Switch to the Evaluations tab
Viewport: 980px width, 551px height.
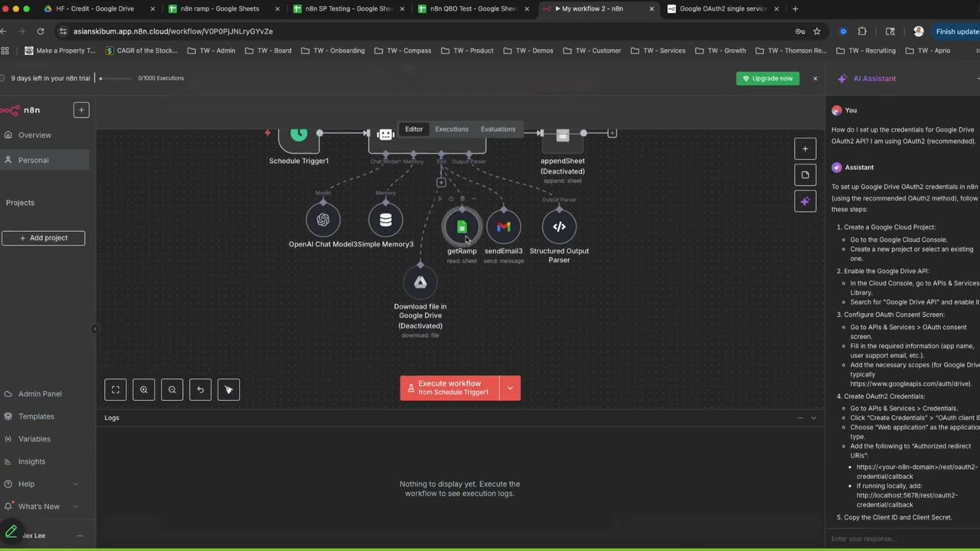tap(498, 129)
